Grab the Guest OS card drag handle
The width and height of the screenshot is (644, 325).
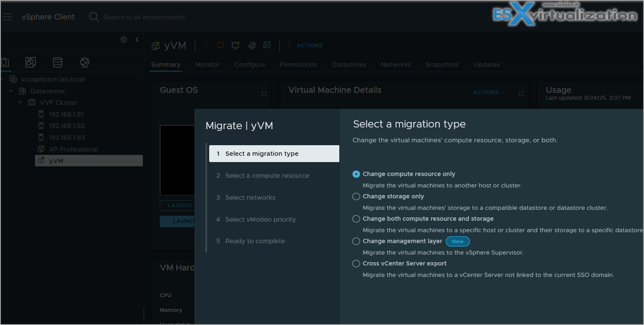coord(264,94)
